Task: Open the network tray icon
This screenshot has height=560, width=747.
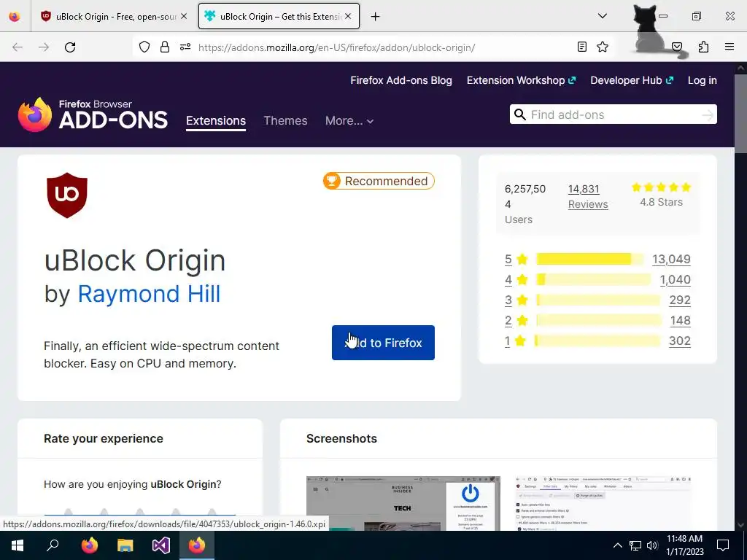Action: [635, 545]
